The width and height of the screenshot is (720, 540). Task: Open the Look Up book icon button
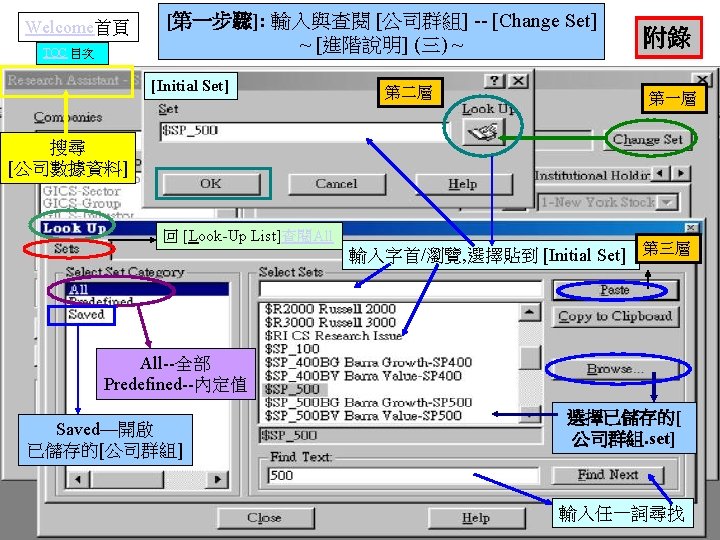tap(484, 132)
